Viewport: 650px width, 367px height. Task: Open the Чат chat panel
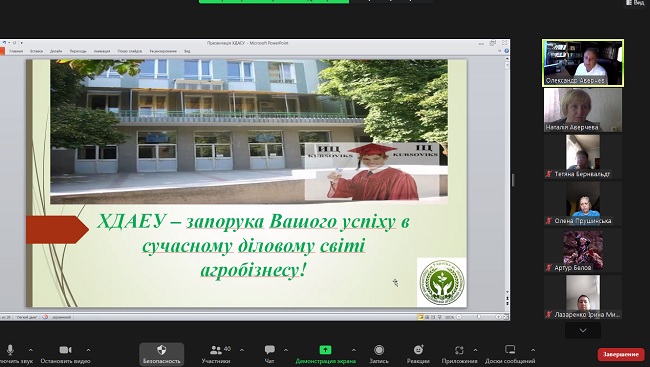[269, 350]
